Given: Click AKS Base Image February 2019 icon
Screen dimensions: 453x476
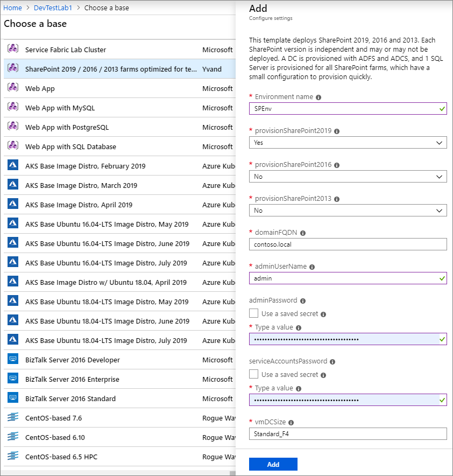Looking at the screenshot, I should coord(13,165).
